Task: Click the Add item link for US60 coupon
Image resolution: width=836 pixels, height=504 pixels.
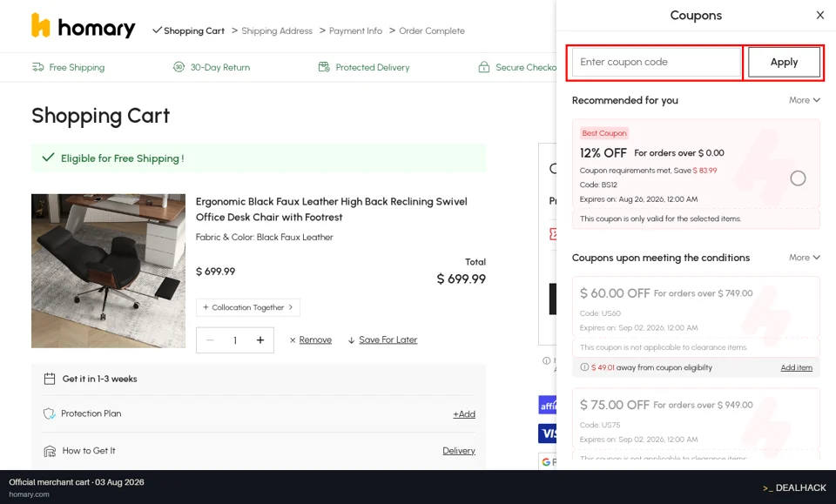Action: pyautogui.click(x=796, y=367)
